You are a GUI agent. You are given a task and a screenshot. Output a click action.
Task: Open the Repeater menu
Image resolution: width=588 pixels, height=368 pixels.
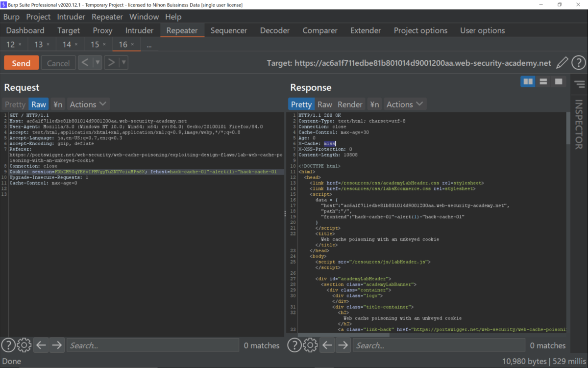(x=107, y=17)
